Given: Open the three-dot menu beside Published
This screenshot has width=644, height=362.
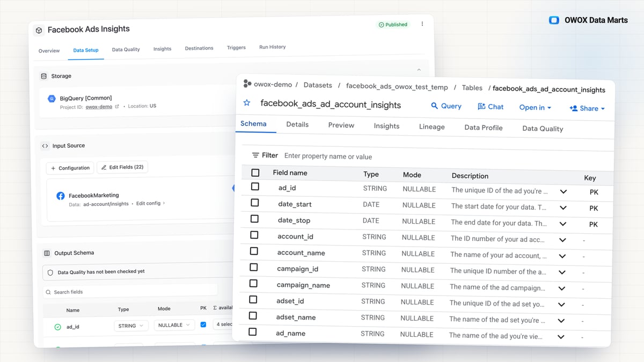Looking at the screenshot, I should click(422, 24).
